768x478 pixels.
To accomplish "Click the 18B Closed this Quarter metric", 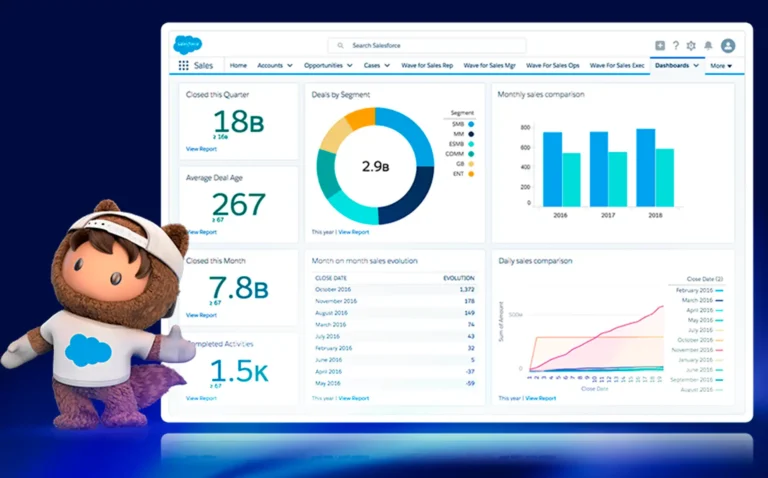I will click(239, 121).
